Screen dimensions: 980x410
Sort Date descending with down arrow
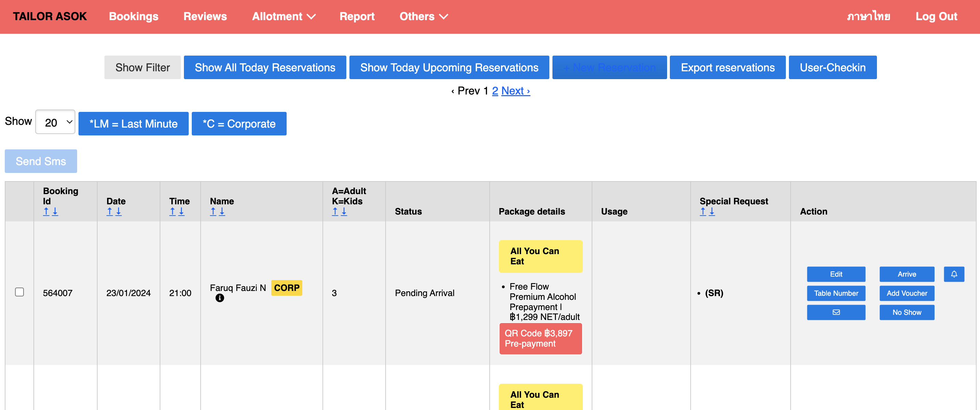click(119, 211)
